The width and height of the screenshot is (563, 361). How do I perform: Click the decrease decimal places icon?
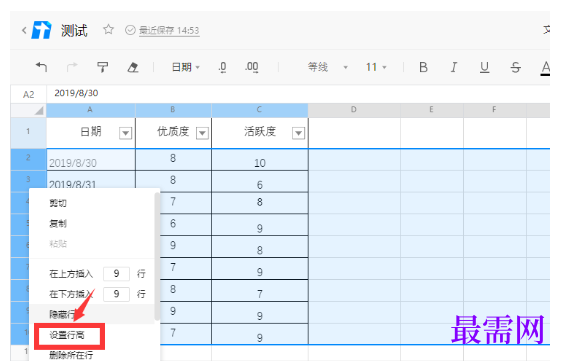coord(223,67)
